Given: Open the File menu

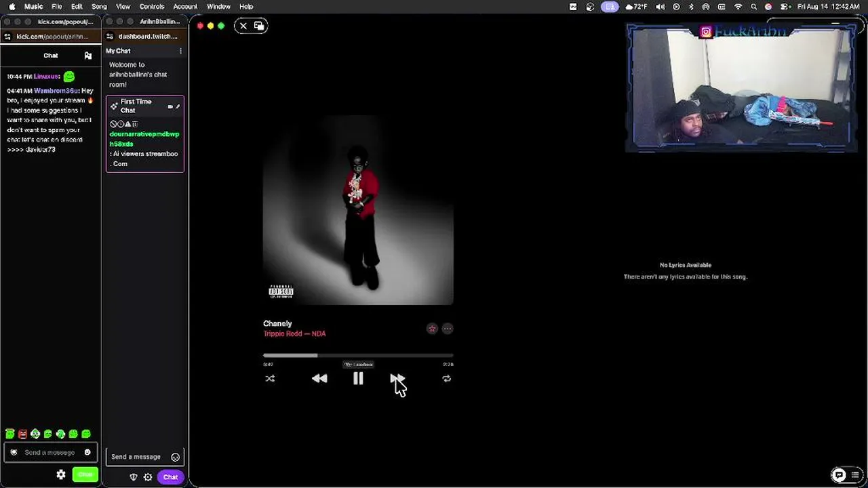Looking at the screenshot, I should (57, 7).
